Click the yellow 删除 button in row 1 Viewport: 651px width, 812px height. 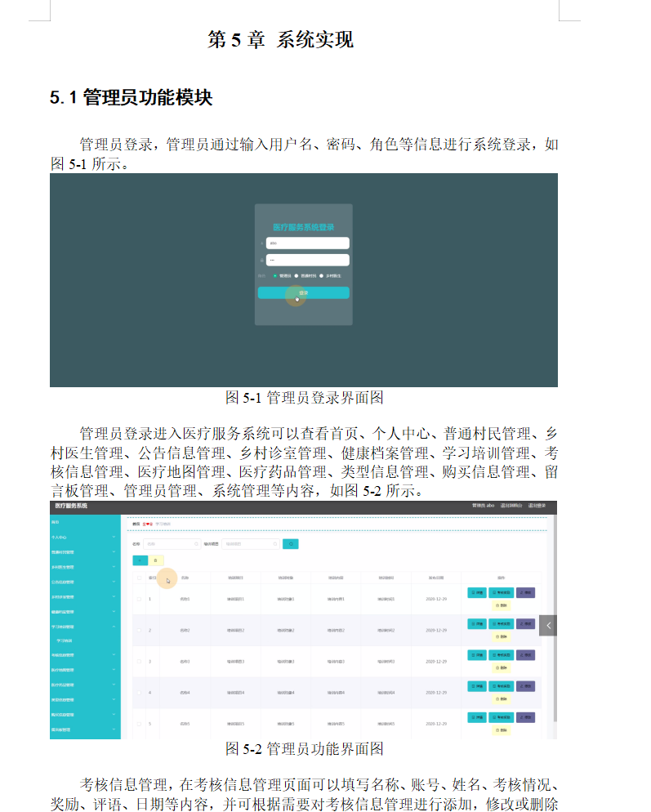tap(502, 605)
